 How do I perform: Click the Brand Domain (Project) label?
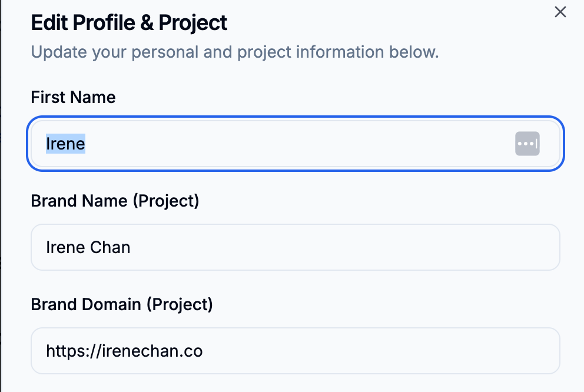[x=122, y=304]
